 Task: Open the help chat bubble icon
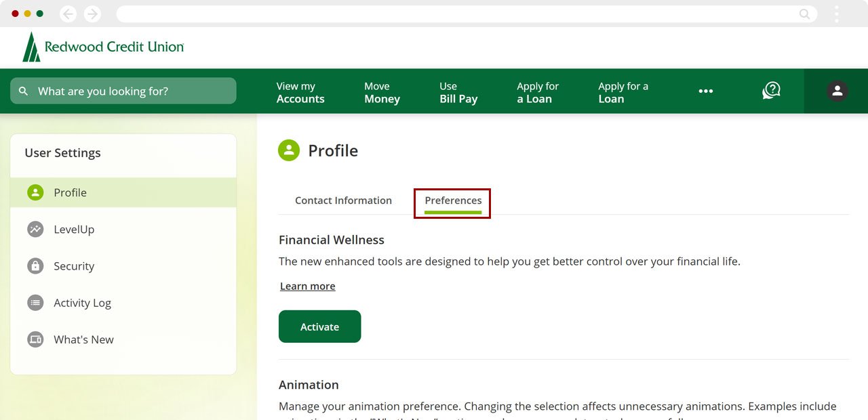pos(770,90)
